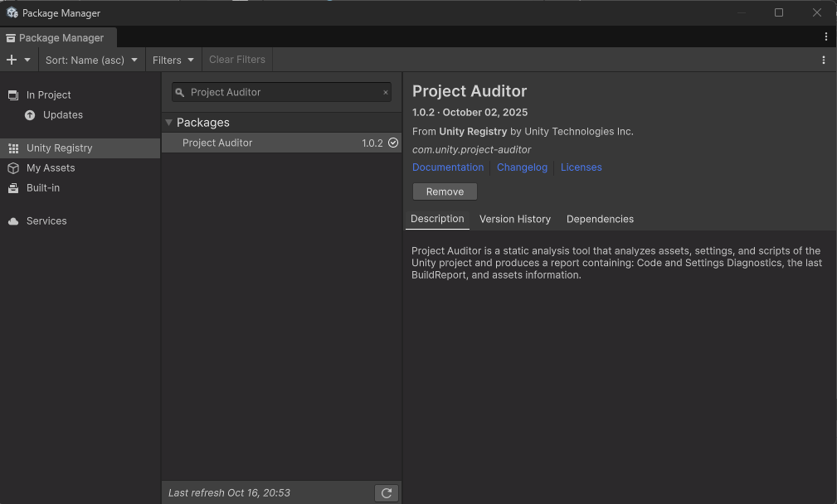Open the Filters dropdown
837x504 pixels.
173,60
